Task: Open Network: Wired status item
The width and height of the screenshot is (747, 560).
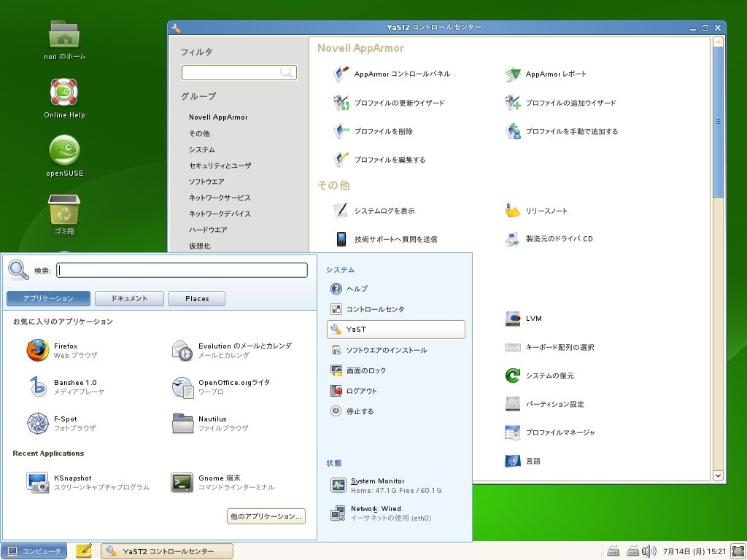Action: (381, 513)
